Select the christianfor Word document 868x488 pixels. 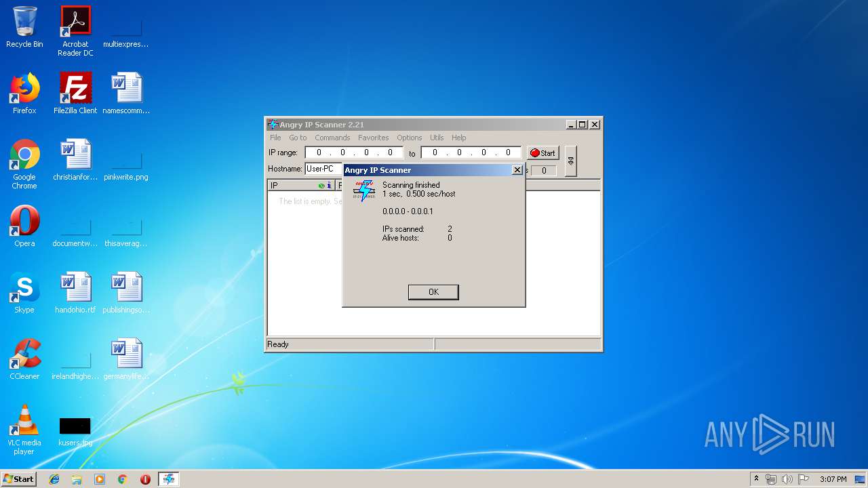click(x=75, y=160)
